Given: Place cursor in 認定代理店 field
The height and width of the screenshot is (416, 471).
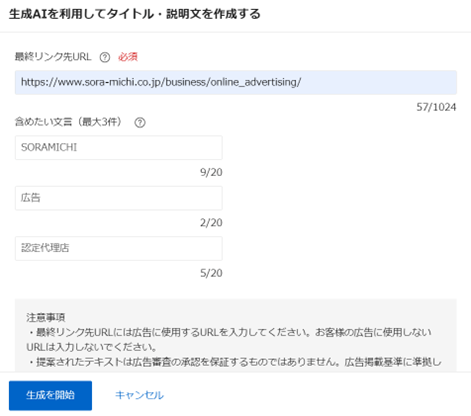Looking at the screenshot, I should [119, 248].
